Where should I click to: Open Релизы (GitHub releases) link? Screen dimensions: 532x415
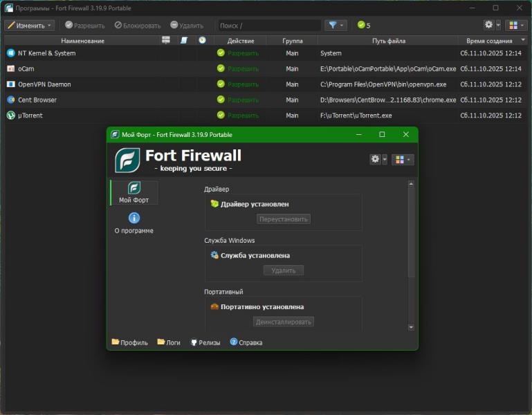[205, 342]
